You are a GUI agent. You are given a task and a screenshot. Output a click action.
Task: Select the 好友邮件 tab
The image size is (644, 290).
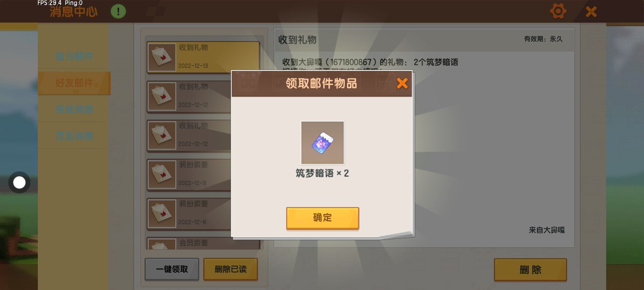point(74,83)
